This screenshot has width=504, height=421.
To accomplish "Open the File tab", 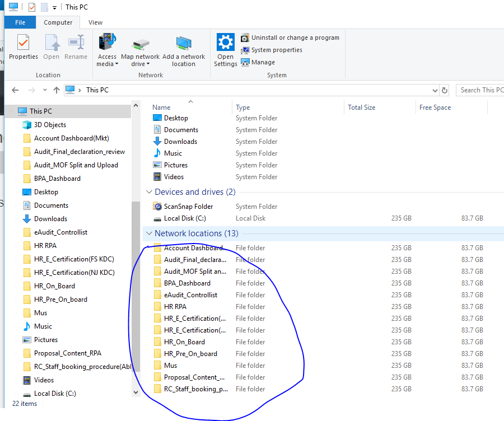I will pos(20,22).
